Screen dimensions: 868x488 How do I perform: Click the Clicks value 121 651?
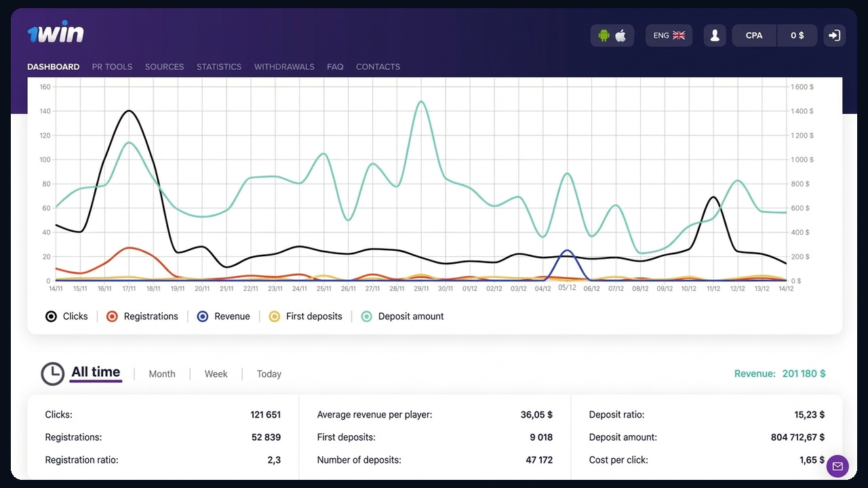(265, 415)
